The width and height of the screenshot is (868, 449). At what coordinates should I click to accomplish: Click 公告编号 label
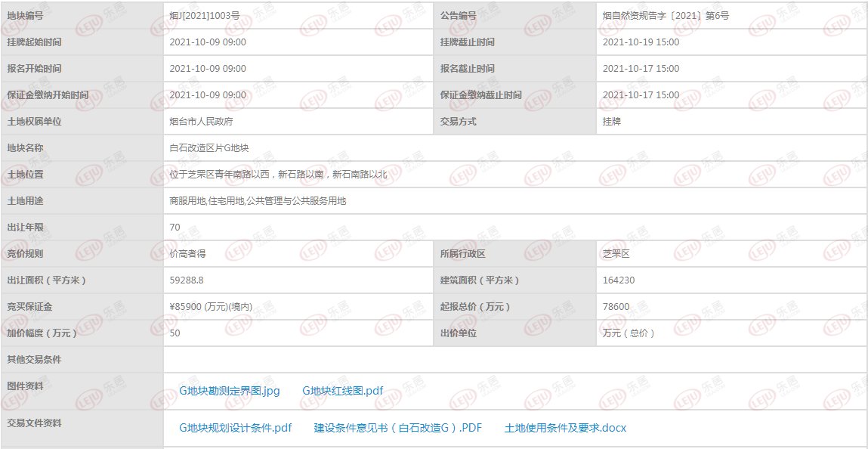[x=459, y=16]
